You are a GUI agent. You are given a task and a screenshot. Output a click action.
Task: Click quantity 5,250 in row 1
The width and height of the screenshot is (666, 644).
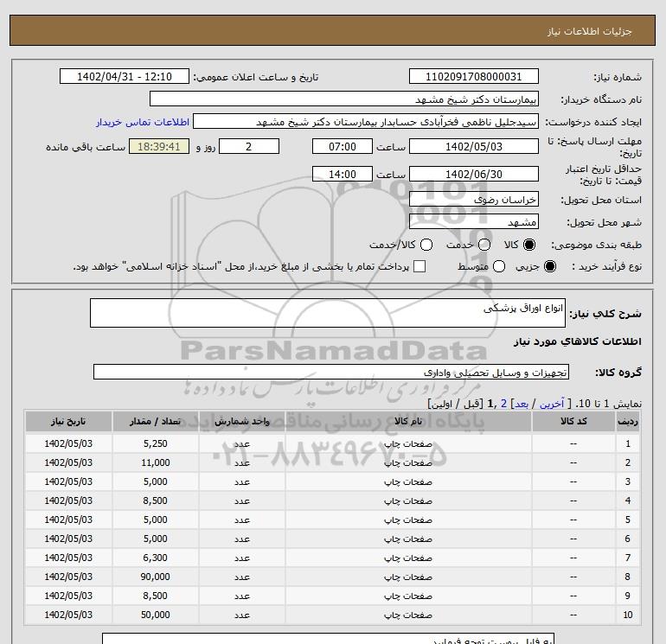[155, 443]
